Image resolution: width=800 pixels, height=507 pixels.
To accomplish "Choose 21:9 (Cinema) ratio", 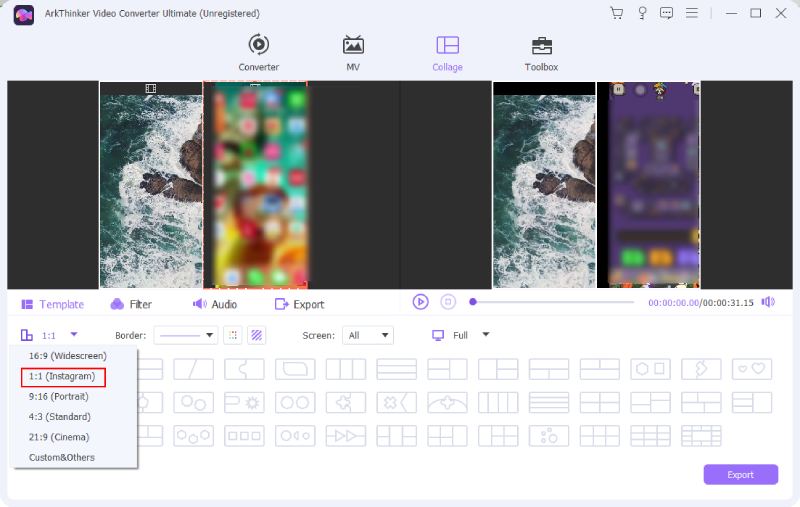I will click(59, 437).
